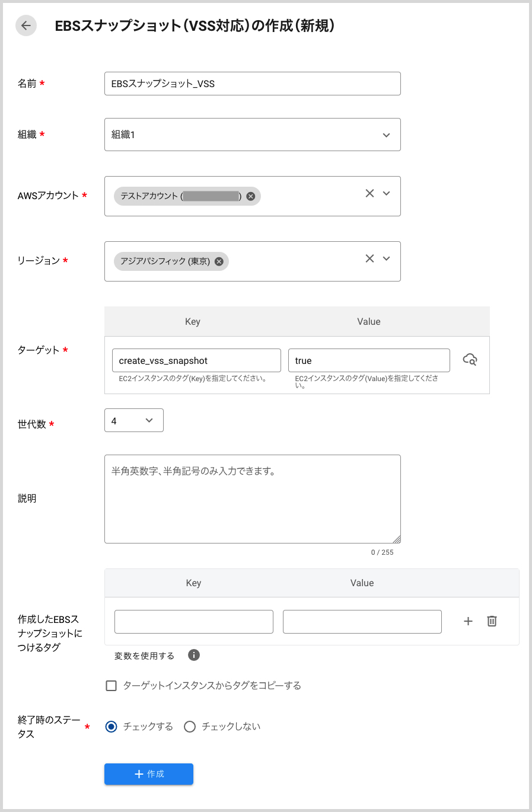Remove the アジアパシフィック(東京) region chip
532x812 pixels.
219,261
